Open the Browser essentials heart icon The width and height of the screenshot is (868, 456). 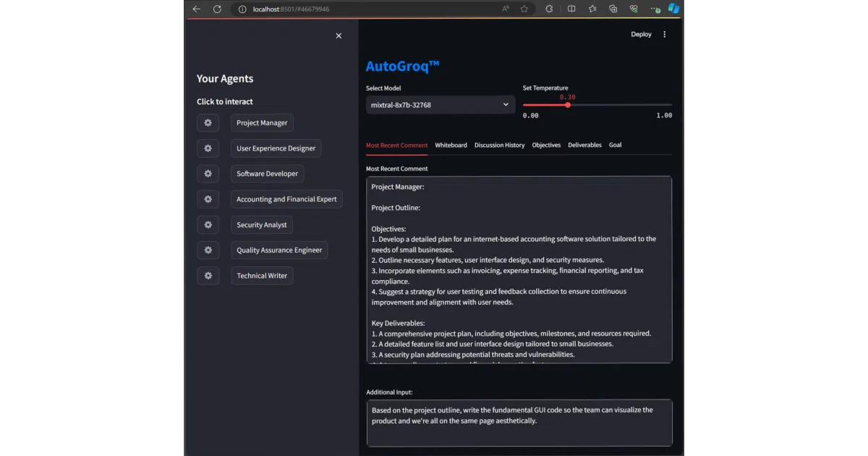(634, 9)
